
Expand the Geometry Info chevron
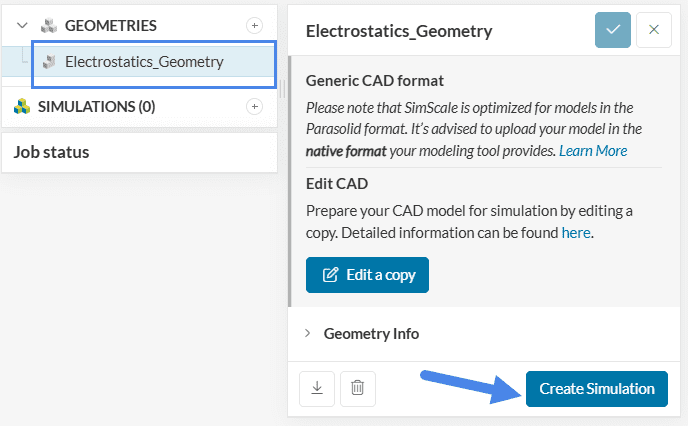coord(308,334)
